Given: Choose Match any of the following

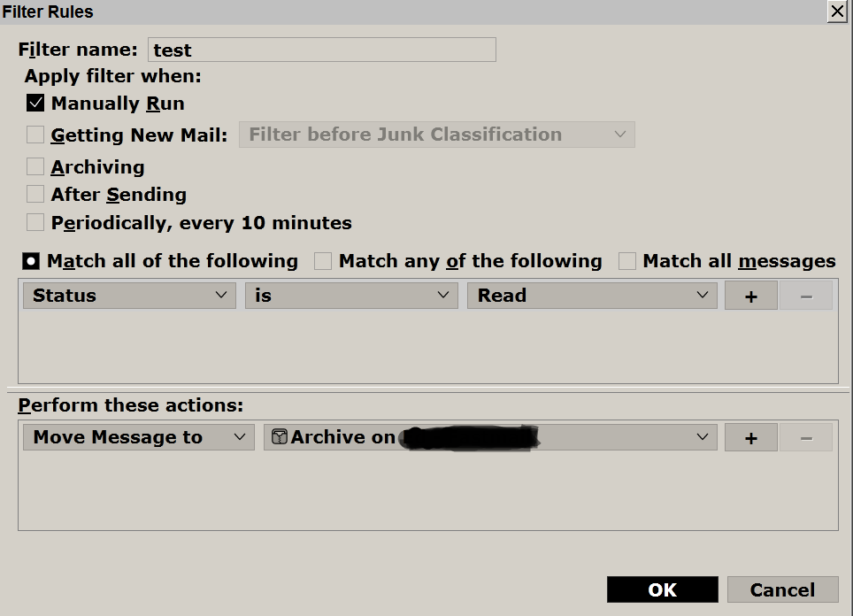Looking at the screenshot, I should [323, 261].
